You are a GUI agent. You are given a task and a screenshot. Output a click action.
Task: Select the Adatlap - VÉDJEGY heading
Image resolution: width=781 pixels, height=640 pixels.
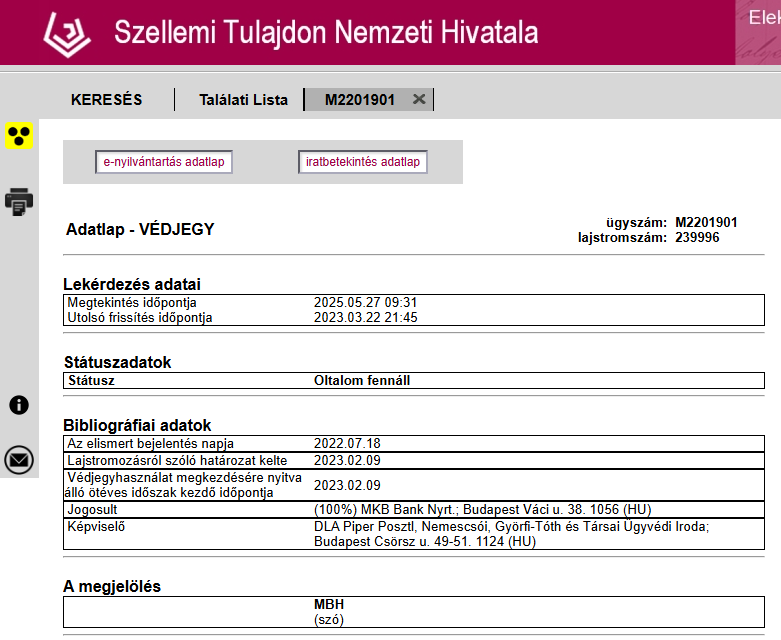pyautogui.click(x=140, y=229)
